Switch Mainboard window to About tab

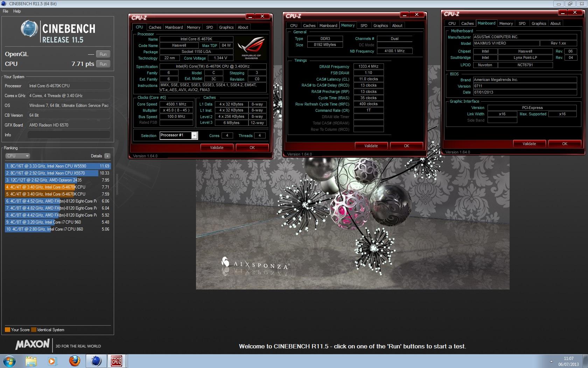coord(555,23)
